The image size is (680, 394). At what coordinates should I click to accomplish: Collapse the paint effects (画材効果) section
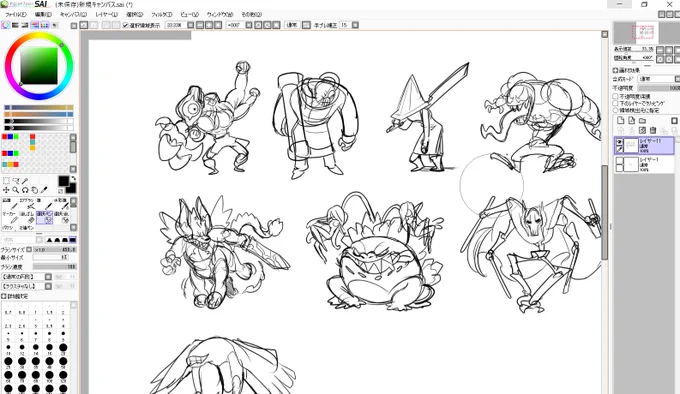pyautogui.click(x=615, y=70)
